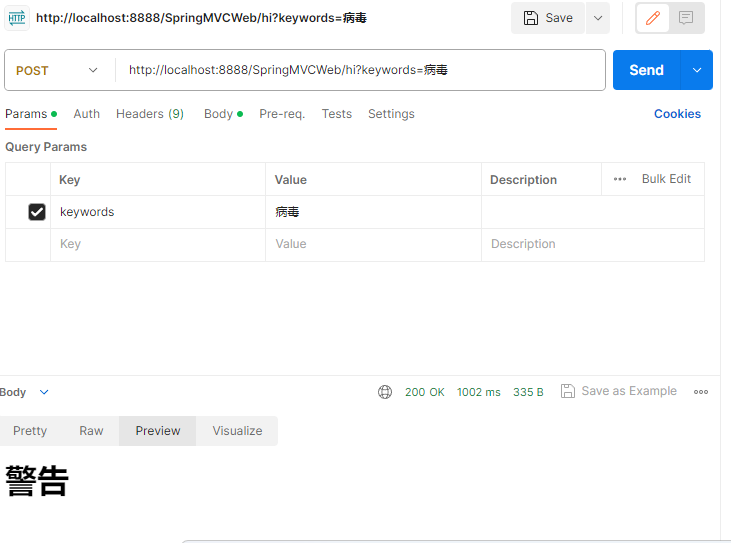Click Bulk Edit
This screenshot has height=543, width=731.
(666, 179)
